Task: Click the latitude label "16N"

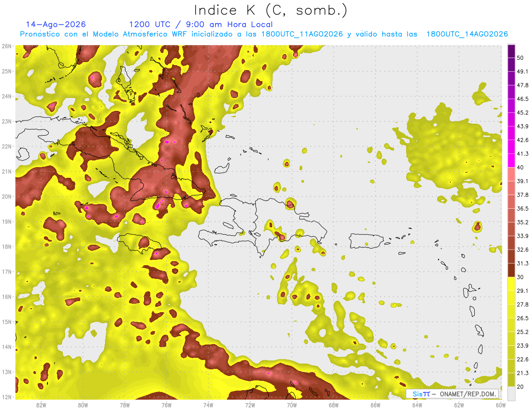Action: [6, 297]
